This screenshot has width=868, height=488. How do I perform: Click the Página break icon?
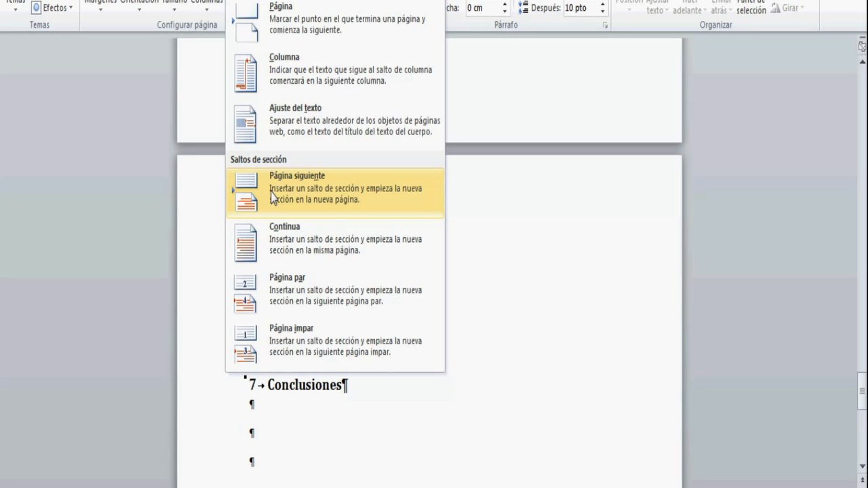(246, 22)
